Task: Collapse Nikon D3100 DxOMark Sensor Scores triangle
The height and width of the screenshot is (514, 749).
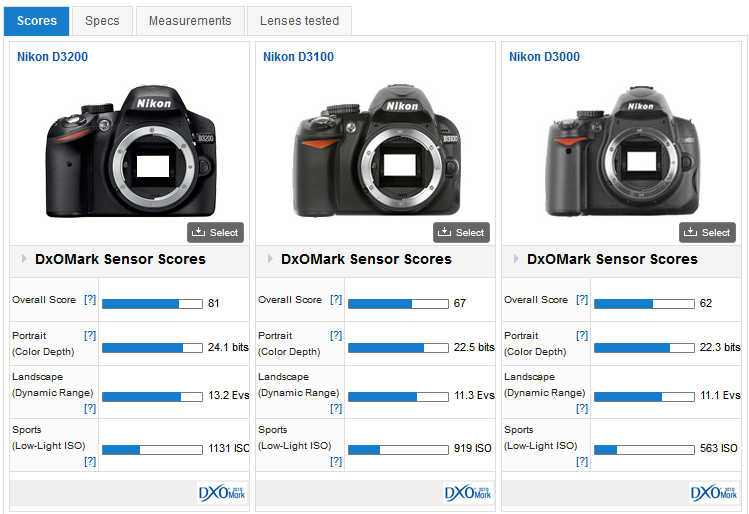Action: (x=270, y=259)
